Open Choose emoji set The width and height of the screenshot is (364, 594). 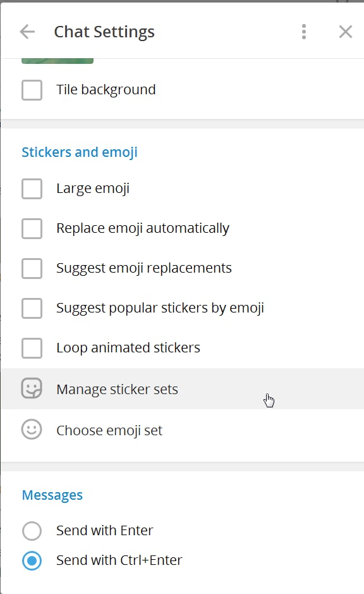pyautogui.click(x=183, y=430)
